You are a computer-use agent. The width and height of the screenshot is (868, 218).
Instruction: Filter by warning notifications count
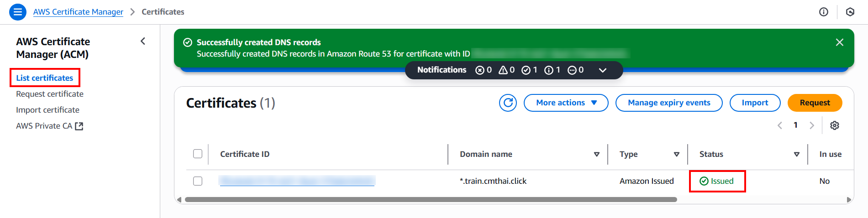coord(506,70)
